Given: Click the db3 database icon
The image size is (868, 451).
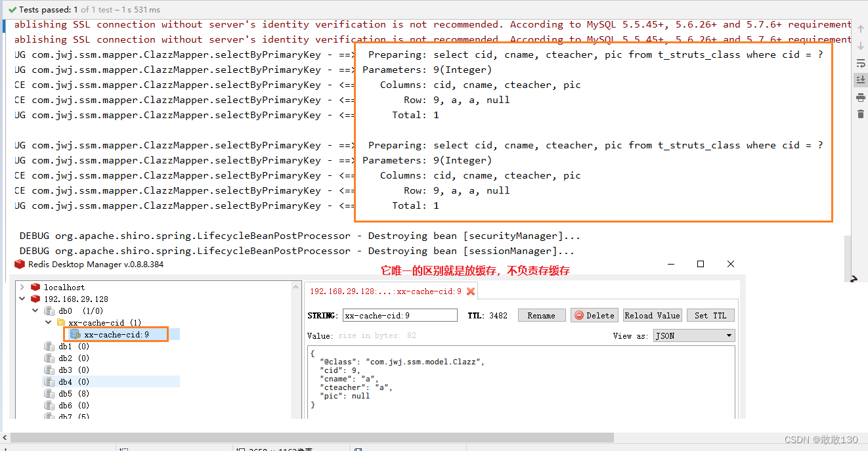Looking at the screenshot, I should (x=49, y=370).
